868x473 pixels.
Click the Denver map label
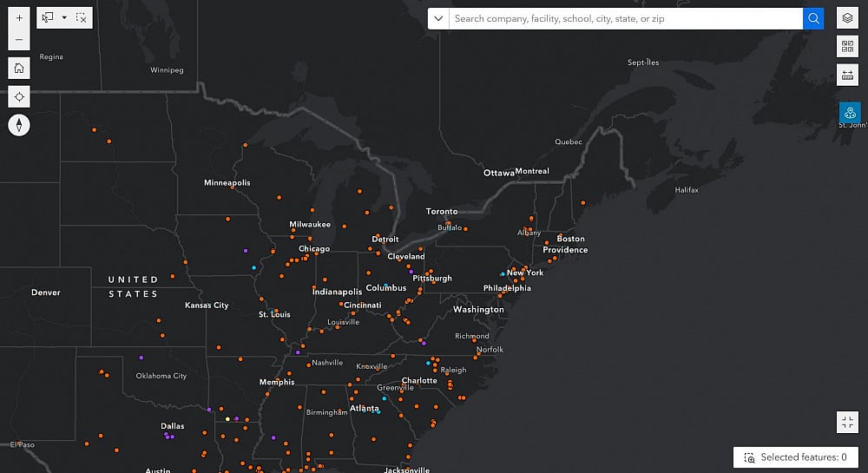pyautogui.click(x=46, y=292)
